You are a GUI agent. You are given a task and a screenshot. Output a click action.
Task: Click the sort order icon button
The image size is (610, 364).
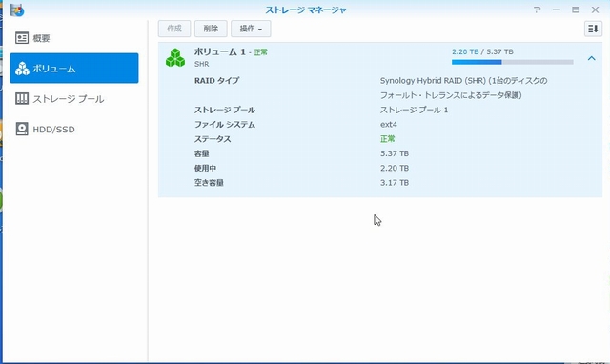pyautogui.click(x=593, y=29)
